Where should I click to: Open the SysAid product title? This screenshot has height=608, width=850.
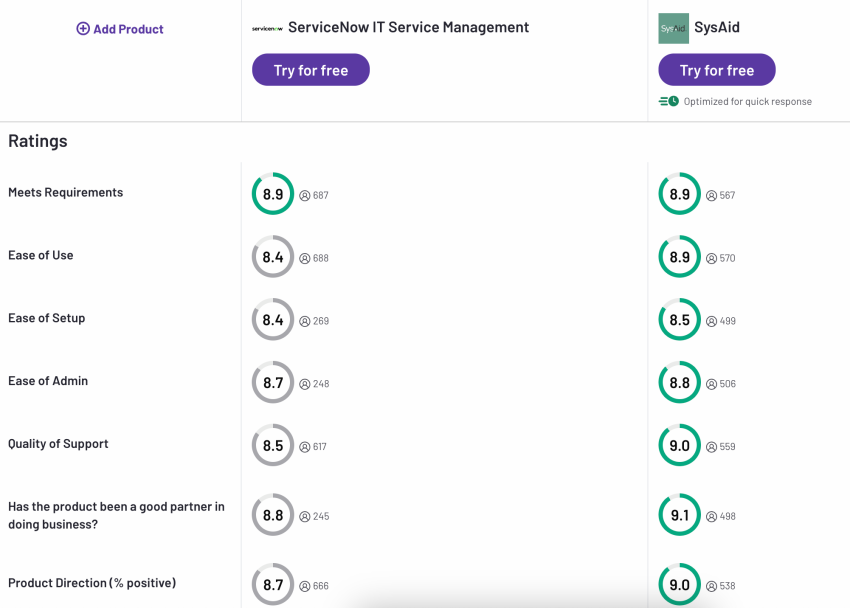coord(717,27)
